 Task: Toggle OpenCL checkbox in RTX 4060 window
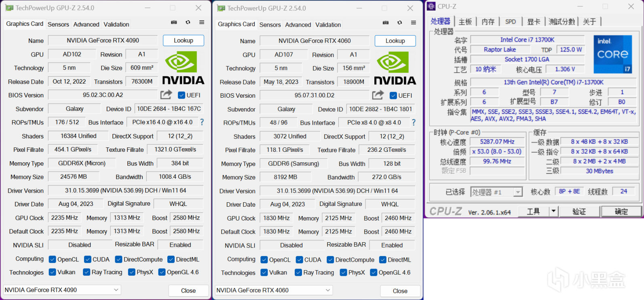(264, 260)
